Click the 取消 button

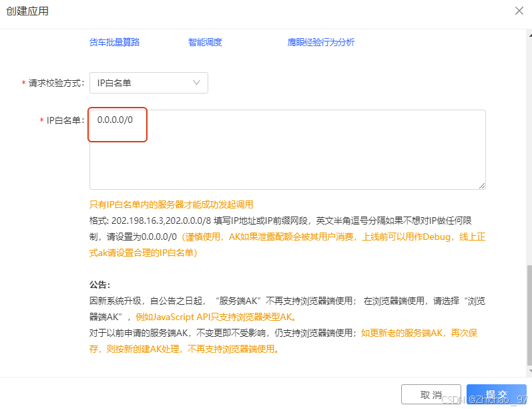(431, 394)
